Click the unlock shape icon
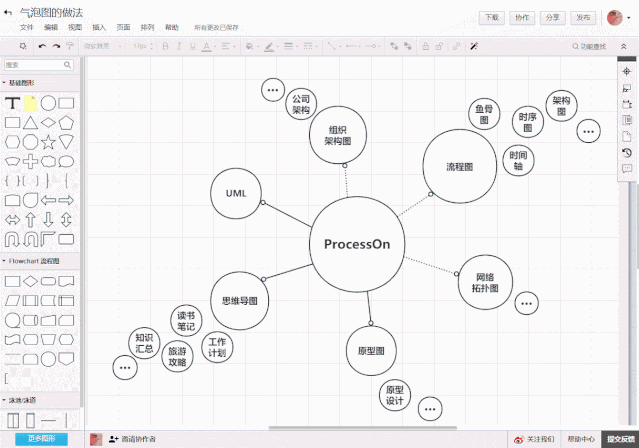 pos(439,46)
